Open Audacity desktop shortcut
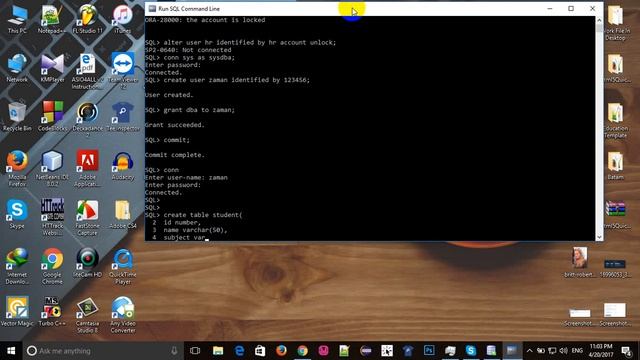Viewport: 640px width, 360px height. pyautogui.click(x=122, y=166)
